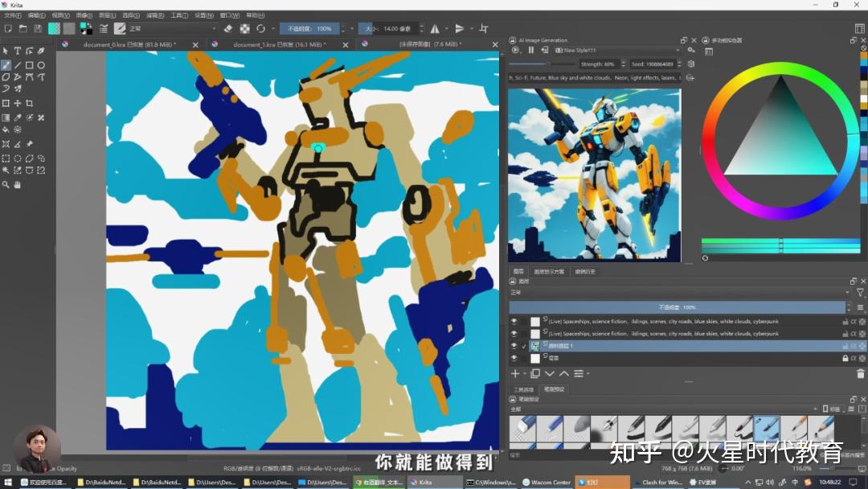The width and height of the screenshot is (868, 489).
Task: Open the brush blending mode dropdown
Action: pos(172,28)
